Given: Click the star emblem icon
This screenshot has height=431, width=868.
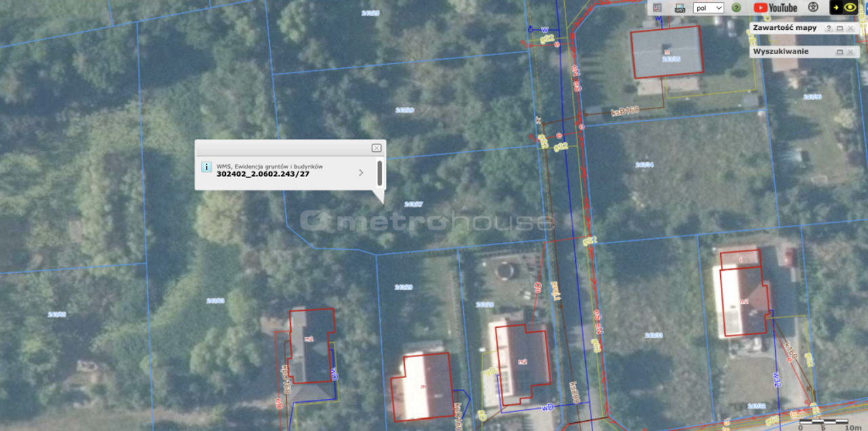Looking at the screenshot, I should point(813,7).
